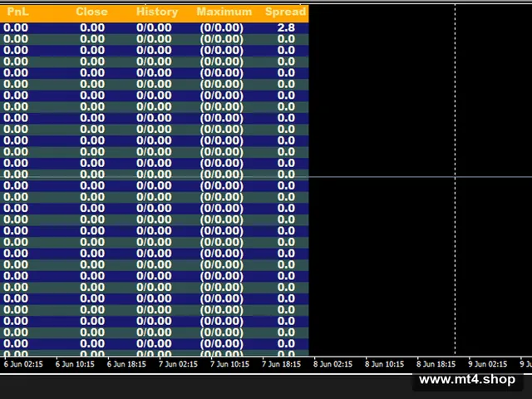Click the 7 Jun 18:15 time label
Screen dimensions: 532x399
(x=281, y=364)
